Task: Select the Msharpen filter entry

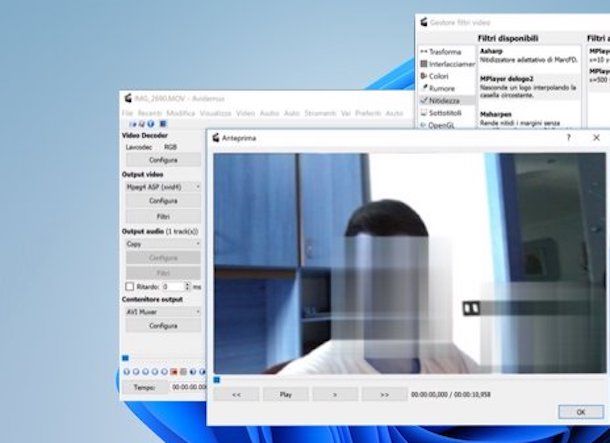Action: [529, 119]
